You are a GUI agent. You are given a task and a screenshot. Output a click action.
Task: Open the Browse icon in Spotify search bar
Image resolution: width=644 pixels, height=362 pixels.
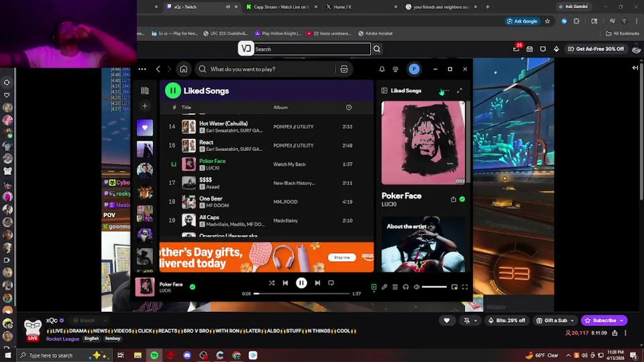[x=344, y=69]
